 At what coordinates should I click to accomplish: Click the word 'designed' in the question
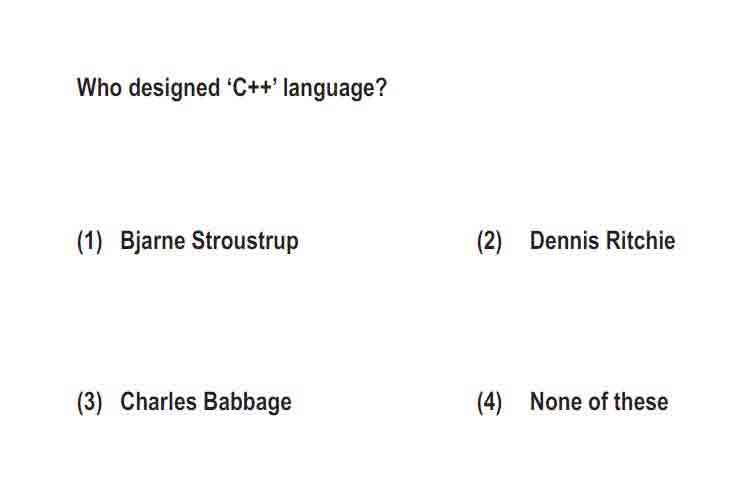click(174, 89)
